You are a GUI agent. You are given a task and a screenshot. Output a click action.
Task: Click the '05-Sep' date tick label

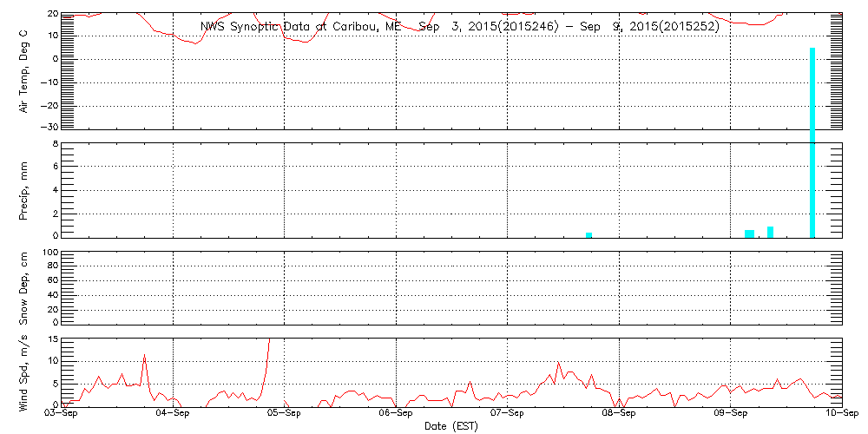[285, 415]
